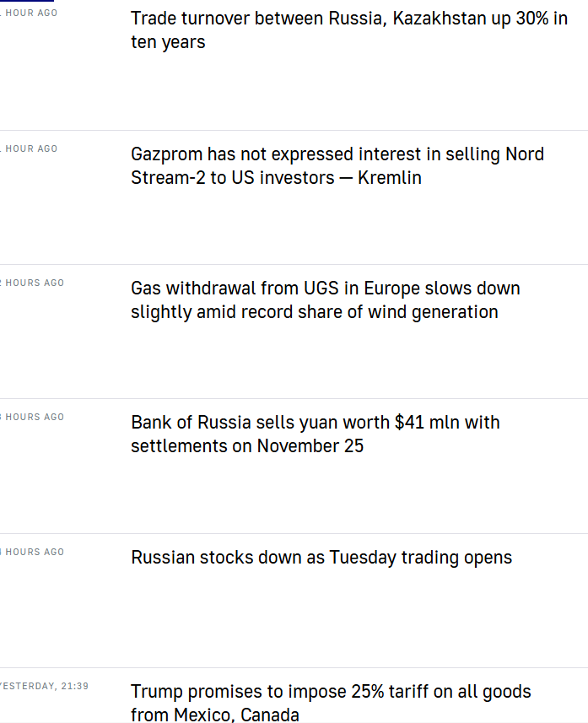Click the timestamp next to the Gazprom headline

click(30, 148)
